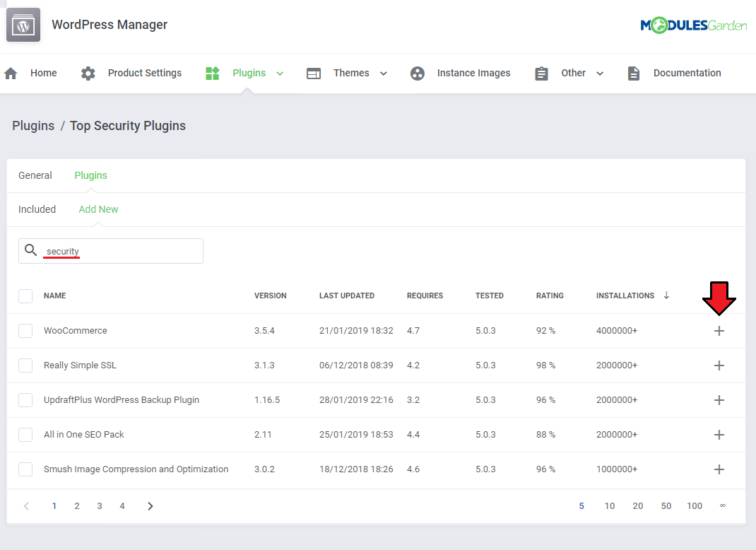Screen dimensions: 756x550
Task: Check the Smush Image Compression checkbox
Action: click(25, 469)
